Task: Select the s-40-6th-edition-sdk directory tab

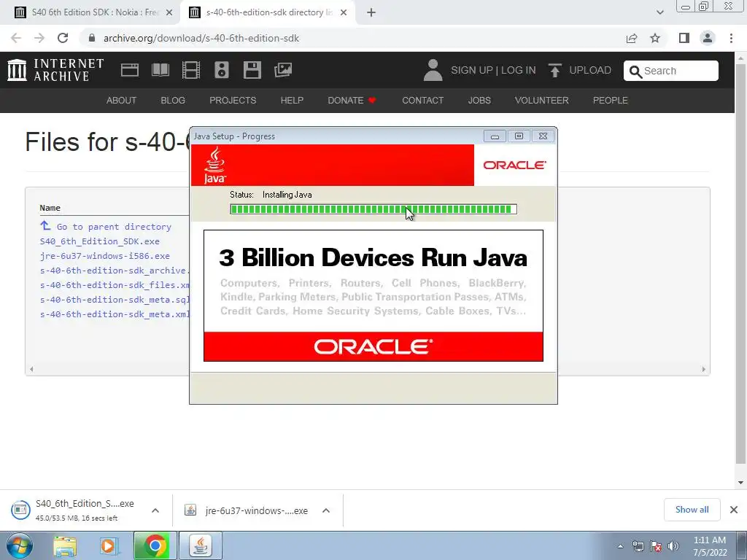Action: [269, 12]
